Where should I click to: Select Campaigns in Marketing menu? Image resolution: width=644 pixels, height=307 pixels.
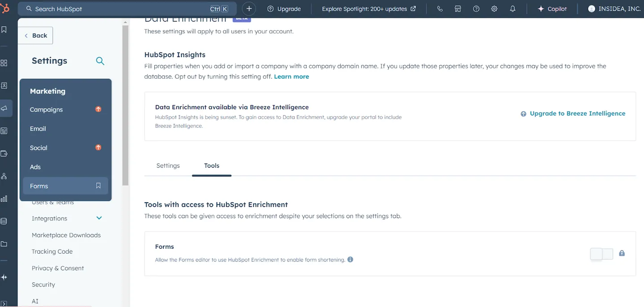pos(66,109)
